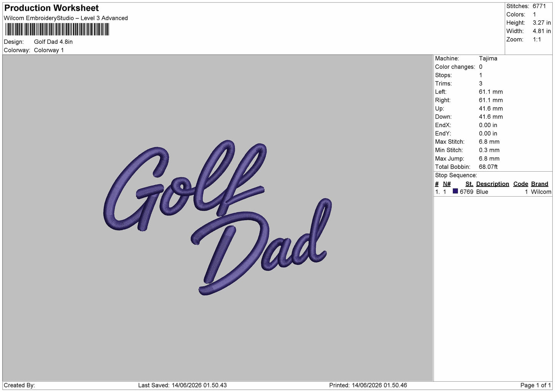The height and width of the screenshot is (392, 555).
Task: Click the Printed timestamp
Action: [368, 385]
